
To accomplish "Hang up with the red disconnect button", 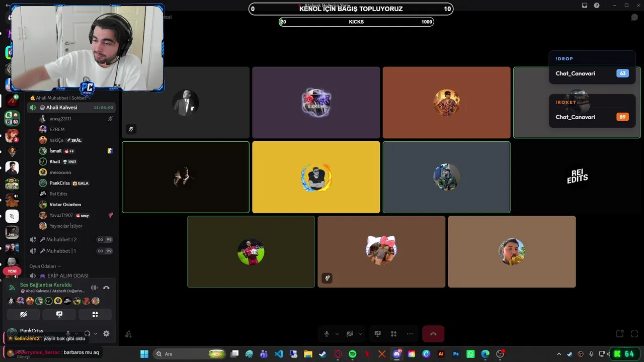I will pyautogui.click(x=433, y=334).
